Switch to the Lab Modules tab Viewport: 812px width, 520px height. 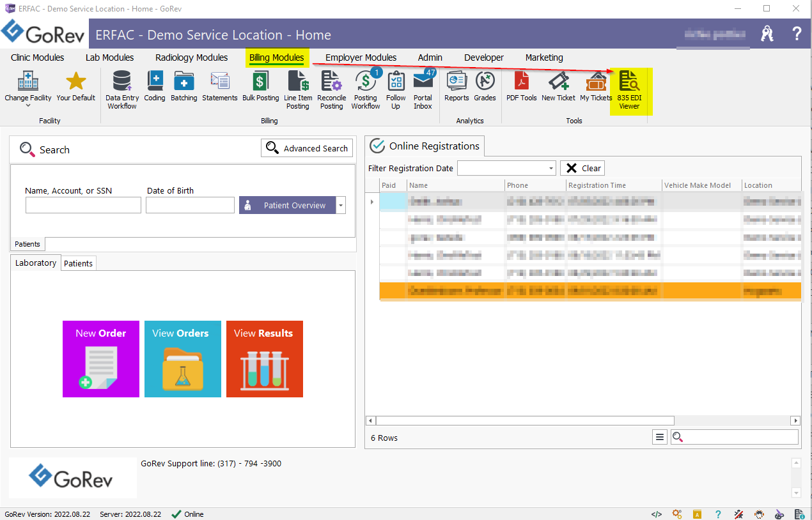(110, 57)
